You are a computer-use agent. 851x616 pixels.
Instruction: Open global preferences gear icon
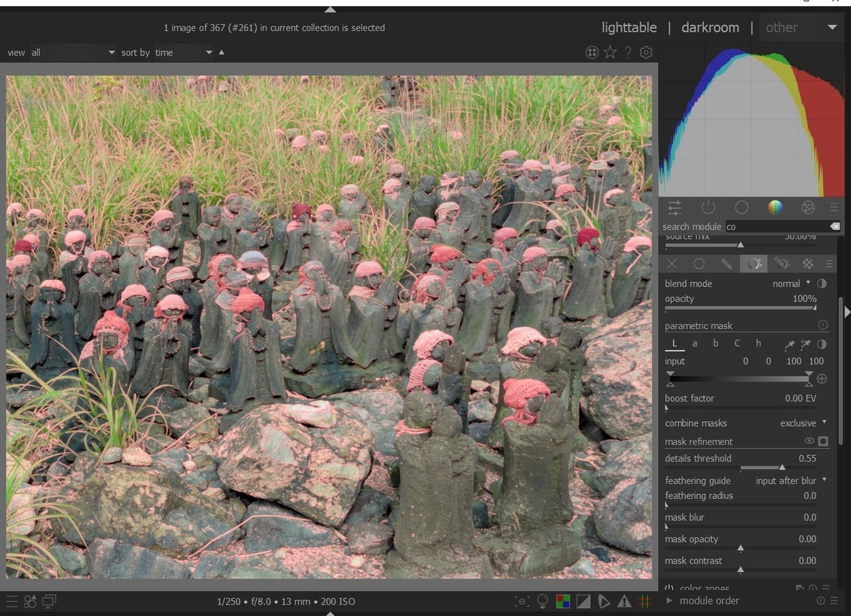645,52
